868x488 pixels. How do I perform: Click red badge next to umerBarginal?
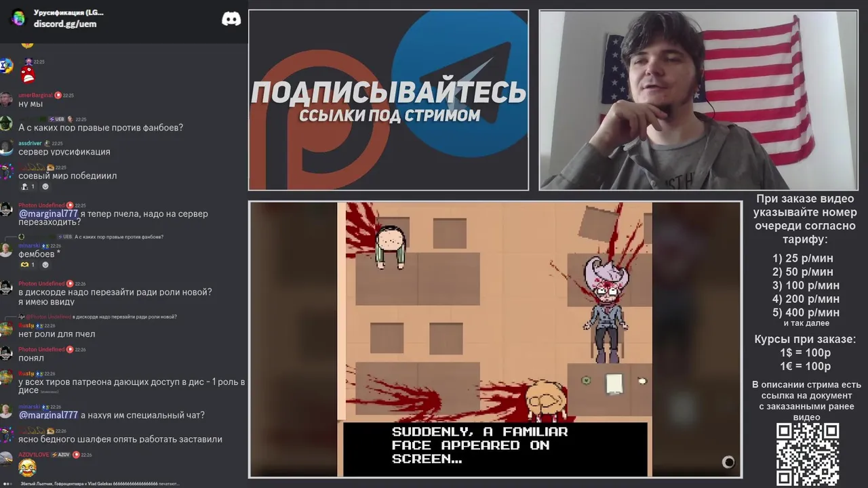(58, 96)
